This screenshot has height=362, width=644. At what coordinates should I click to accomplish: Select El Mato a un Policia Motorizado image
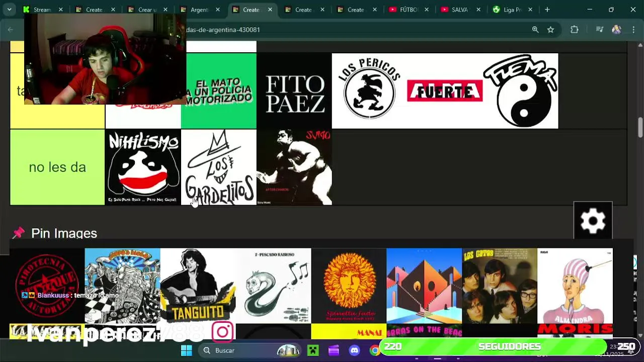click(219, 91)
